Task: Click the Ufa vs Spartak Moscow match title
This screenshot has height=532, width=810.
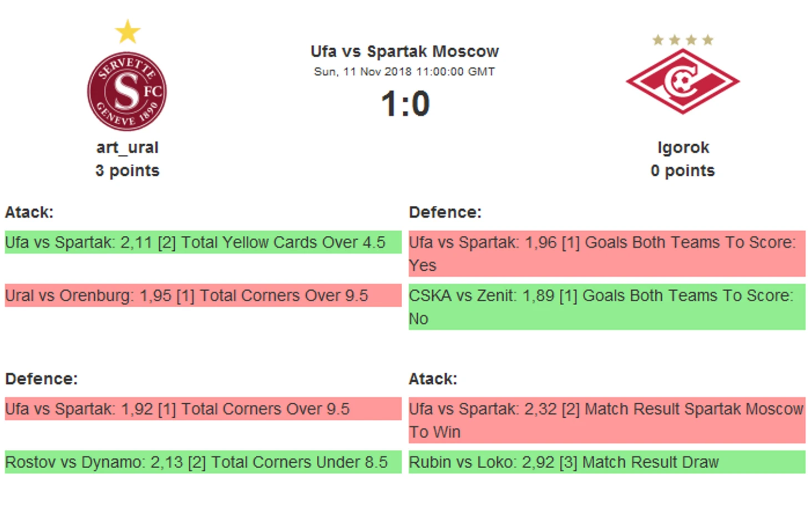Action: click(x=404, y=52)
